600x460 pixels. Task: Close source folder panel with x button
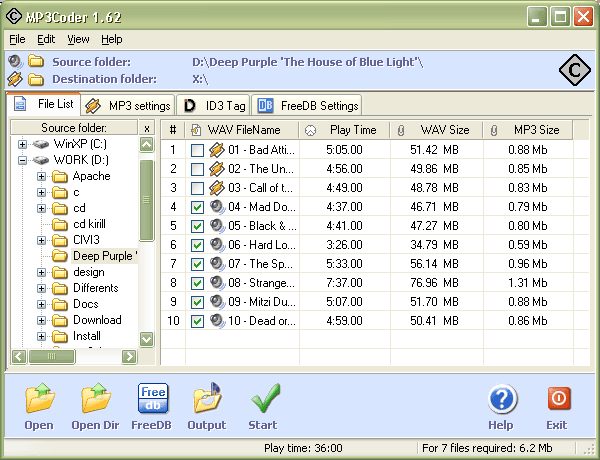(x=146, y=128)
